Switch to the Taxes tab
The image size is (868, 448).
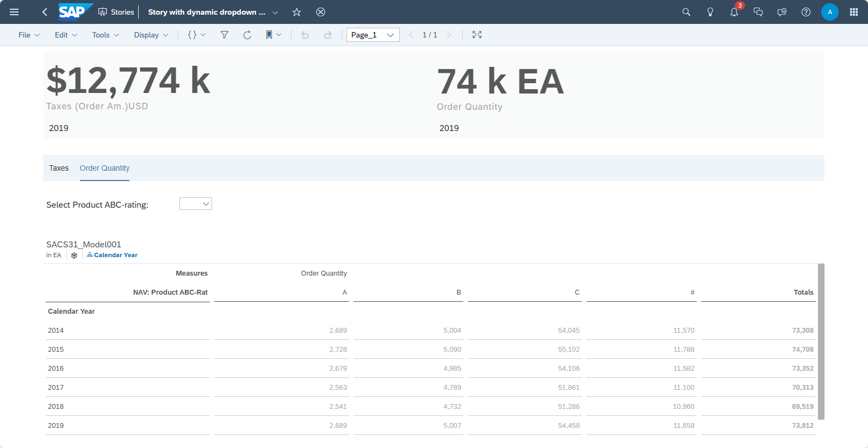[x=59, y=168]
